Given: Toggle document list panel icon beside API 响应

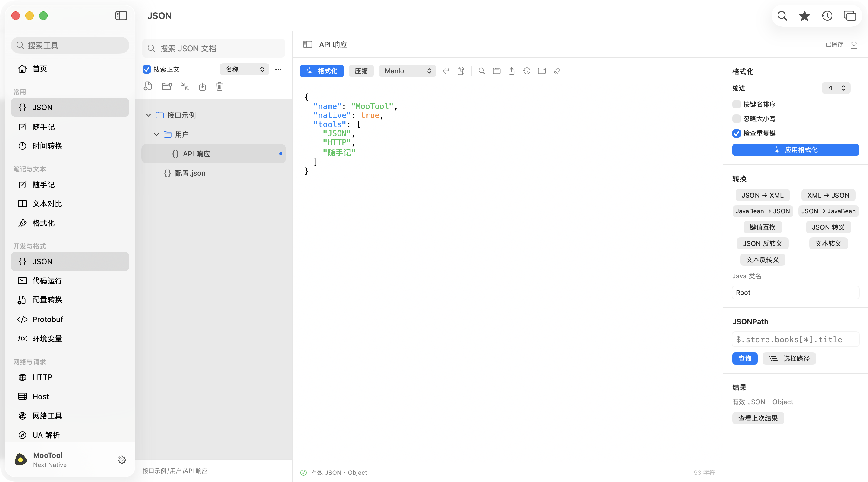Looking at the screenshot, I should click(x=307, y=45).
